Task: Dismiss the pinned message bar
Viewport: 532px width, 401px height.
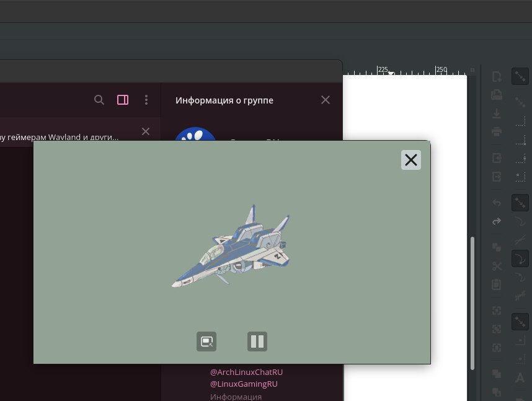Action: pos(146,131)
